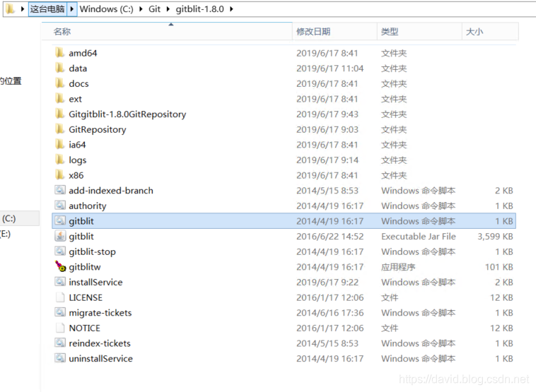Select the (E:) drive in navigation pane

pyautogui.click(x=6, y=234)
